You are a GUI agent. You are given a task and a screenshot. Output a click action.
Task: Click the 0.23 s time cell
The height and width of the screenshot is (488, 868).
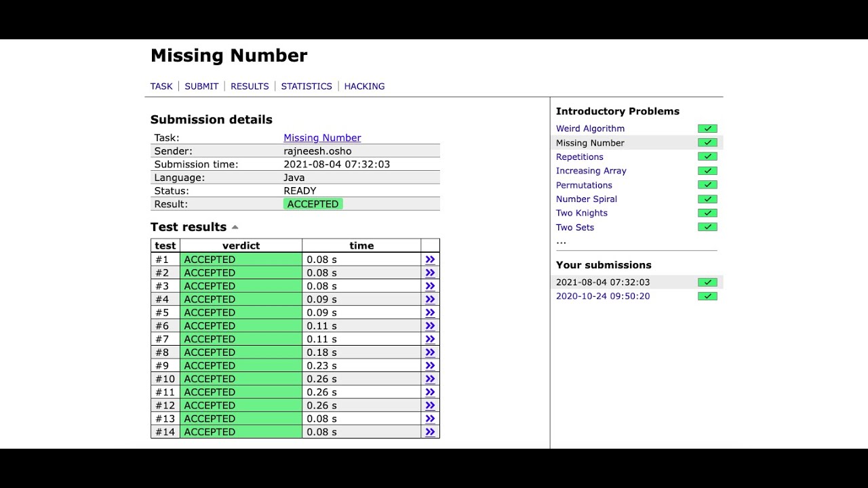point(361,365)
